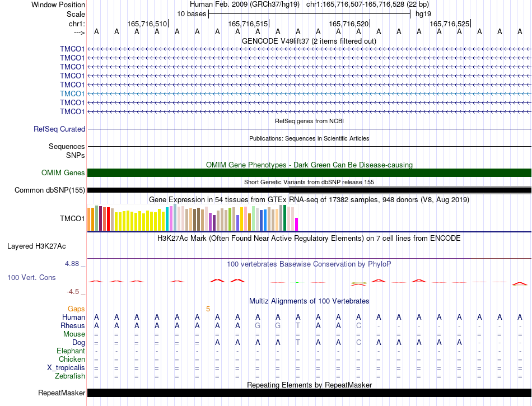This screenshot has height=406, width=532.
Task: Click the light blue TMCO1 transcript label
Action: pos(72,94)
